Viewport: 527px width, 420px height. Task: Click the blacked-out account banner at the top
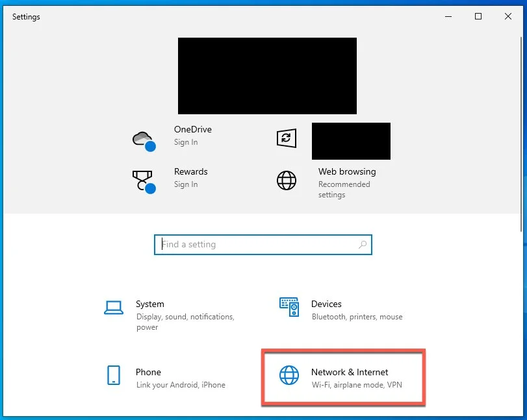[266, 75]
